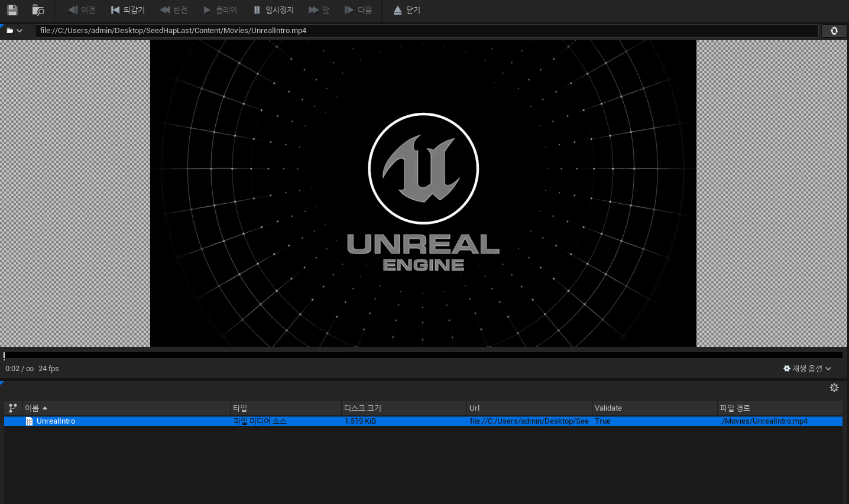The image size is (849, 504).
Task: Close the media with 닫기 eject button
Action: [407, 10]
